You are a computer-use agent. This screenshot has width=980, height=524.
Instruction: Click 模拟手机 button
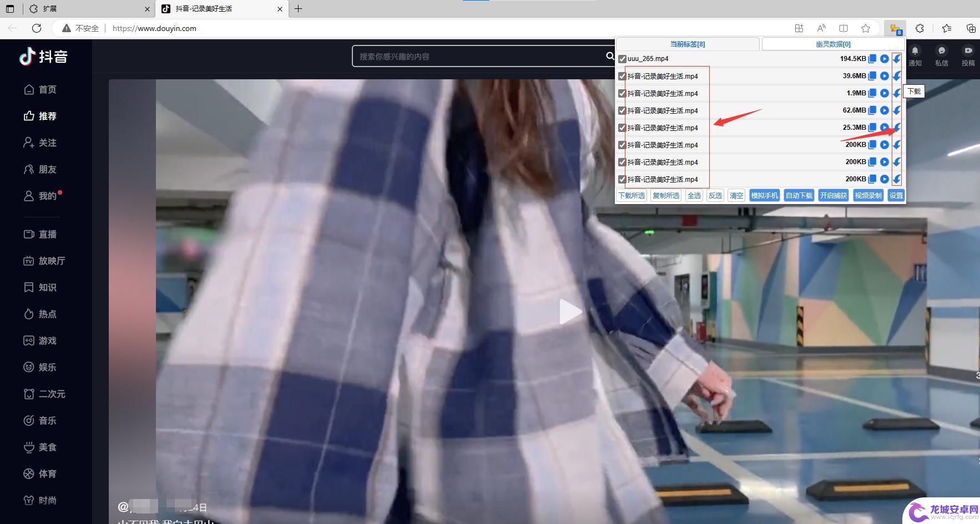765,195
